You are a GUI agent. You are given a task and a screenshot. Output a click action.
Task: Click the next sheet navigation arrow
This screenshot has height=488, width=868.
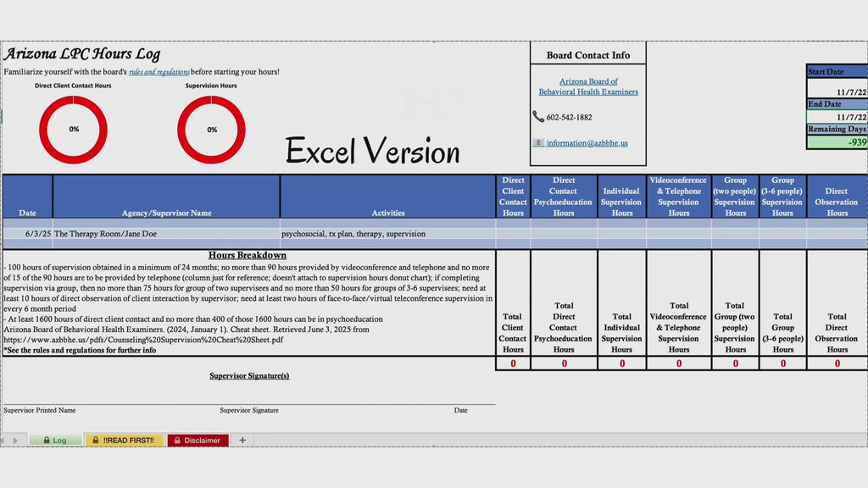(15, 441)
